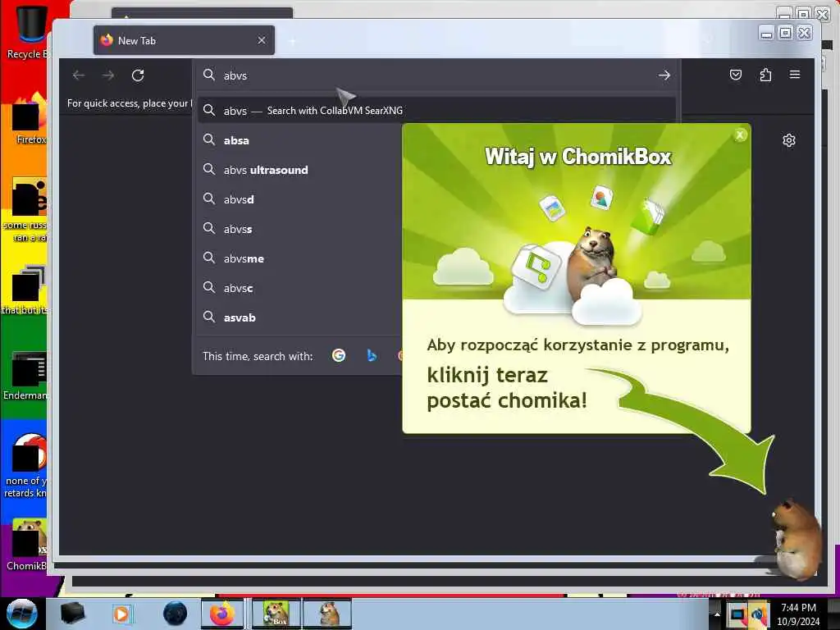Click the black folder taskbar icon
The height and width of the screenshot is (630, 840).
[73, 614]
